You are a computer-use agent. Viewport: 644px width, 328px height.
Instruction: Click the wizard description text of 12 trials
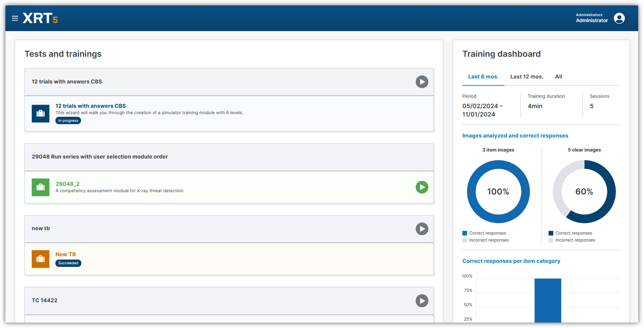[150, 113]
